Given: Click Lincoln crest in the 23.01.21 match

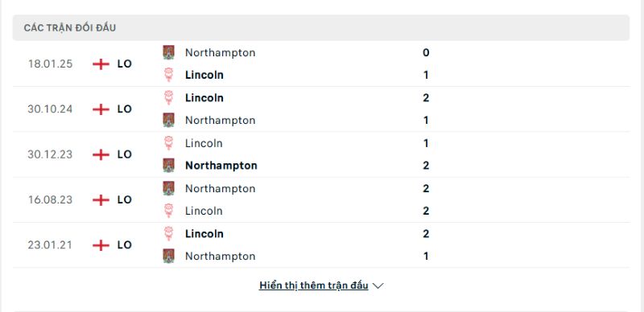Looking at the screenshot, I should (x=168, y=233).
